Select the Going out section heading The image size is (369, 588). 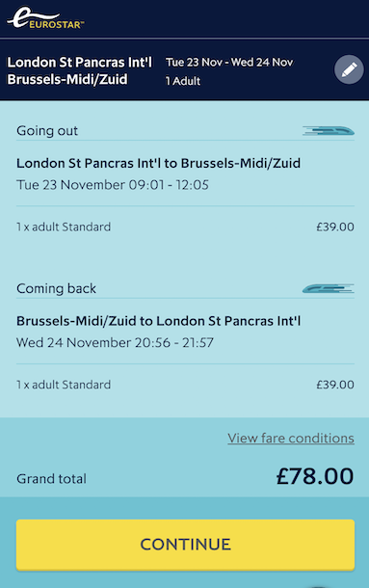point(47,130)
